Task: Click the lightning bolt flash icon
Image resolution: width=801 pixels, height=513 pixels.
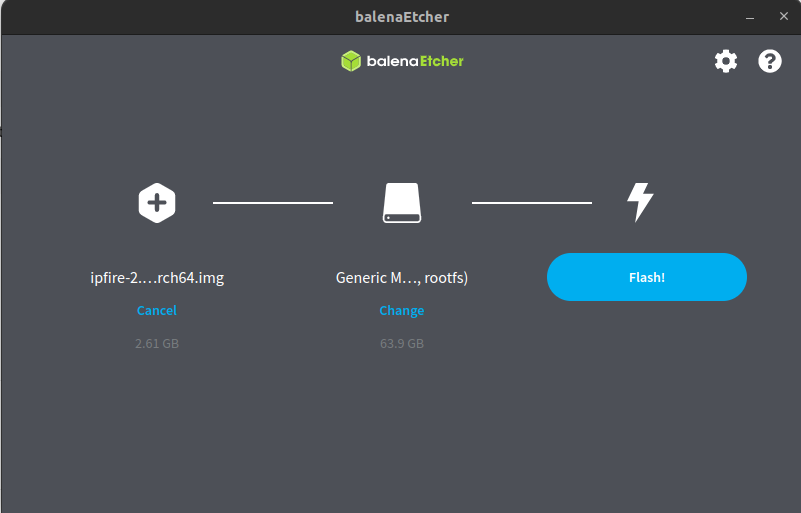Action: [640, 202]
